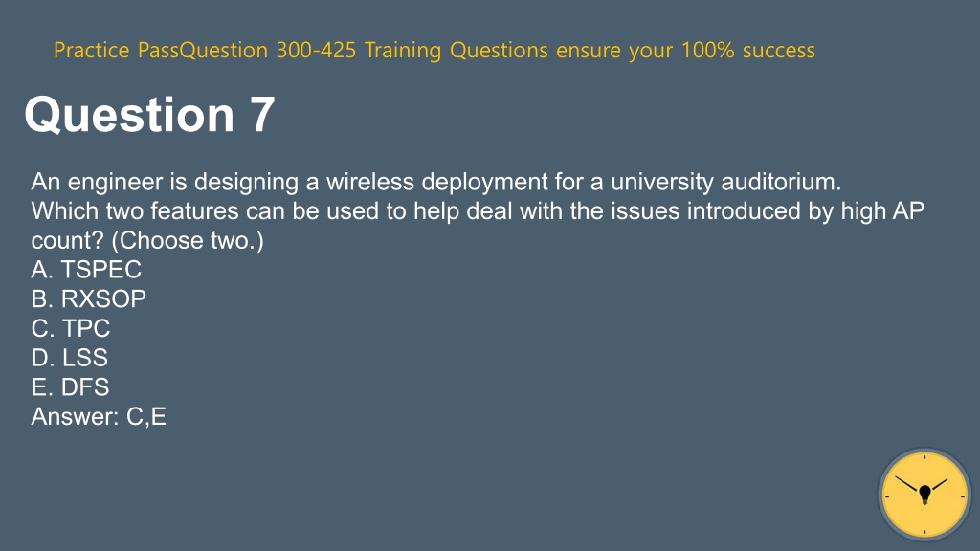980x551 pixels.
Task: Select answer option E. DFS
Action: click(x=70, y=387)
